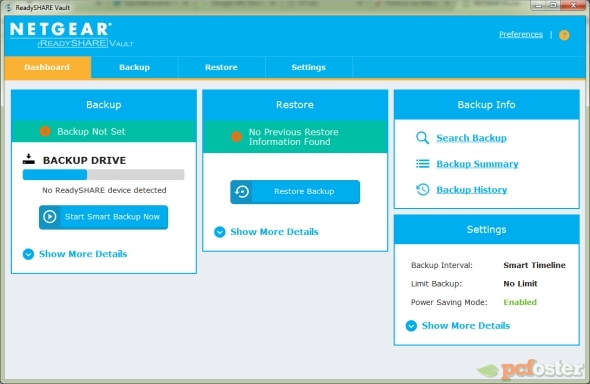Viewport: 590px width, 384px height.
Task: Click the magnifier icon next to Search Backup
Action: (422, 138)
